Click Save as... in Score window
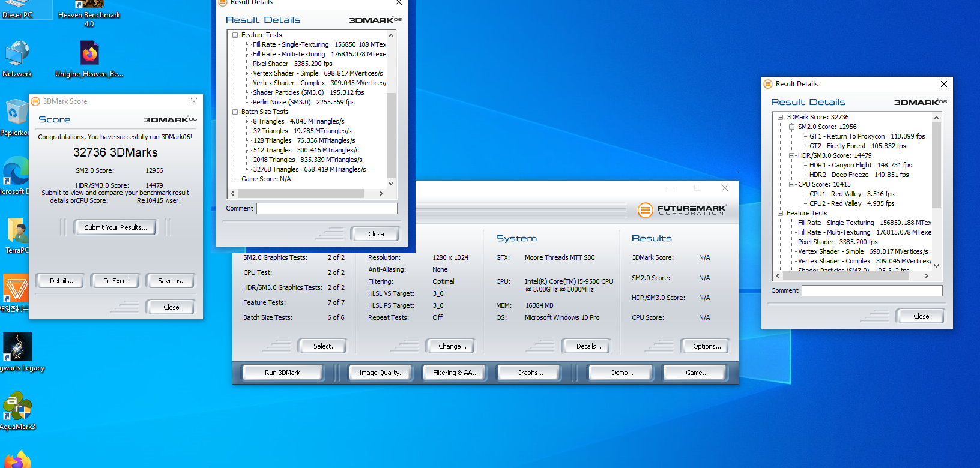 [171, 281]
